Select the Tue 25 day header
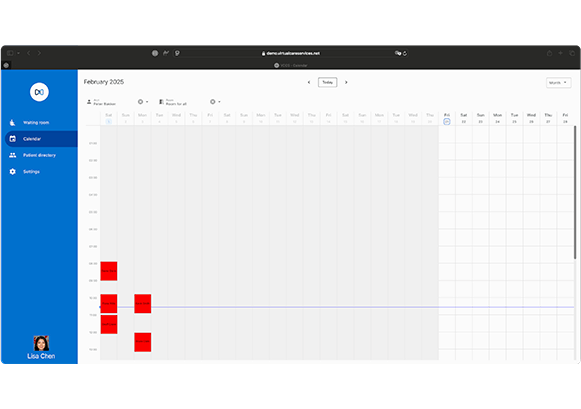The height and width of the screenshot is (409, 581). pos(514,118)
